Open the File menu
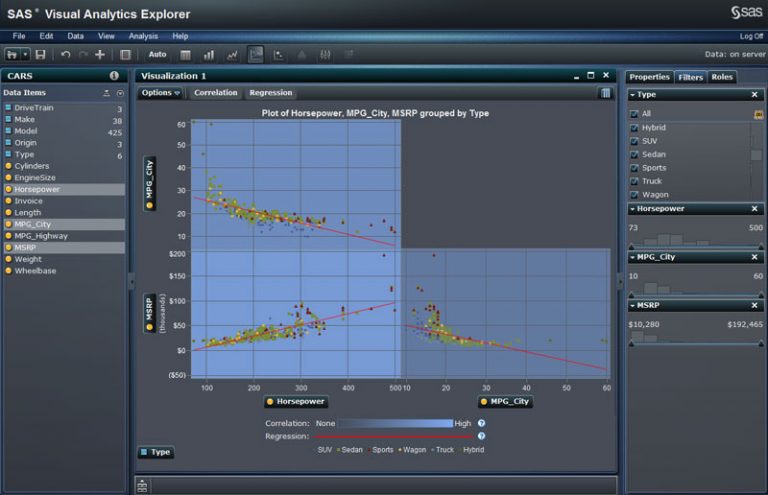 19,36
